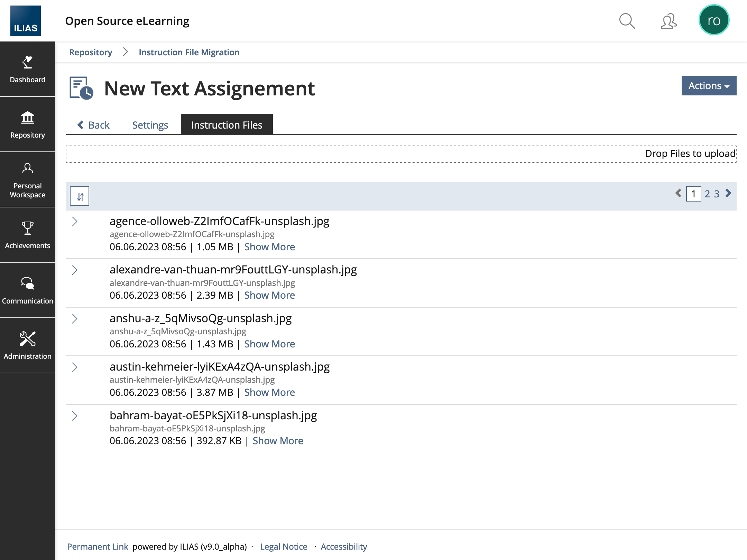Expand the bahram-bayat file row

[75, 416]
